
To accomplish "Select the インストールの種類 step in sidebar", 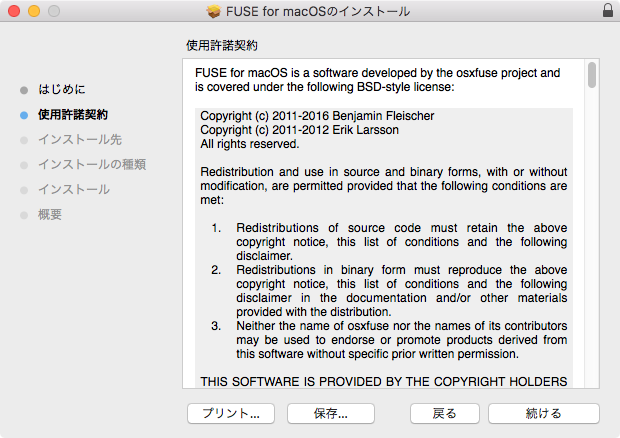I will pyautogui.click(x=92, y=164).
